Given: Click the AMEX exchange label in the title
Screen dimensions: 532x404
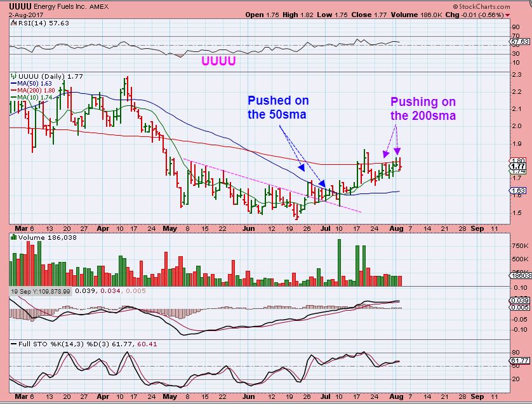Looking at the screenshot, I should pyautogui.click(x=99, y=7).
